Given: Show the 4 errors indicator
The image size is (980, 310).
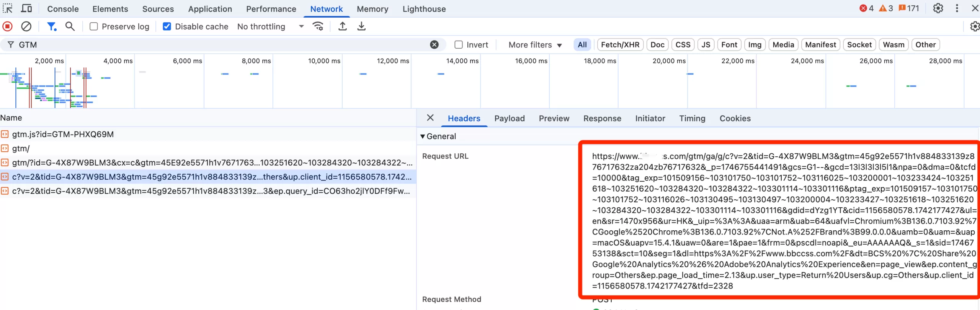Looking at the screenshot, I should [866, 8].
